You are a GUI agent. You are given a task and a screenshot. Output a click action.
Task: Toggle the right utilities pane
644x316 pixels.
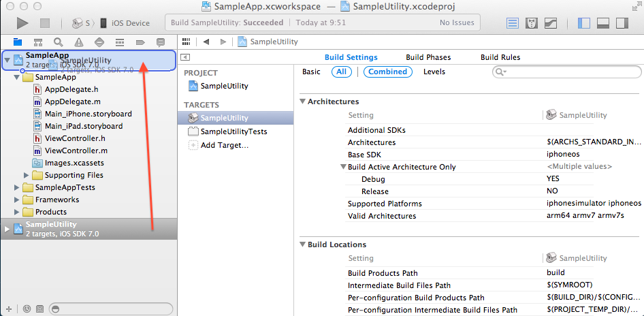point(620,22)
